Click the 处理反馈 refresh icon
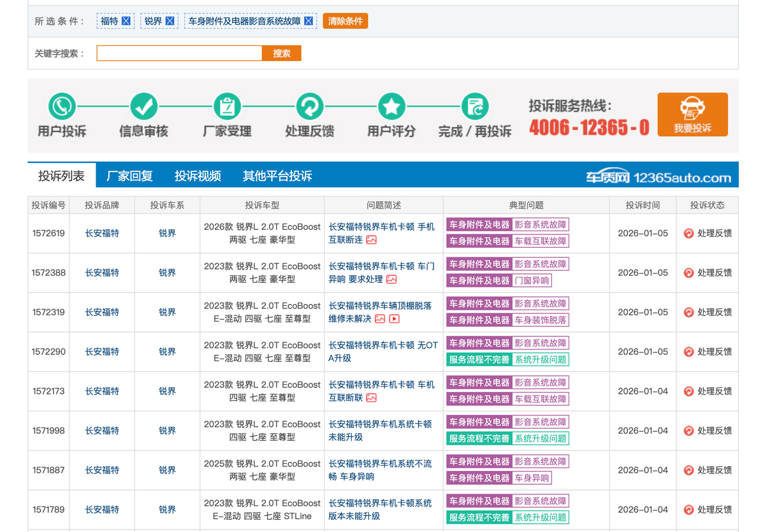 click(309, 107)
